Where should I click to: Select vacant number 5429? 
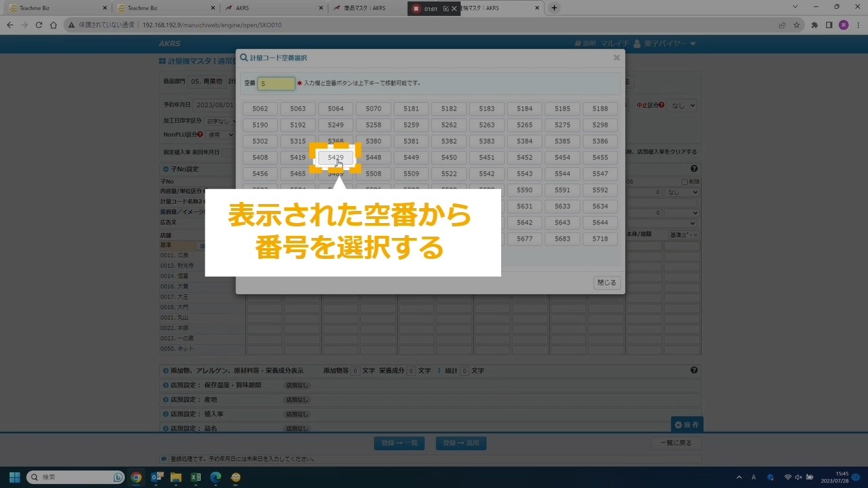336,157
